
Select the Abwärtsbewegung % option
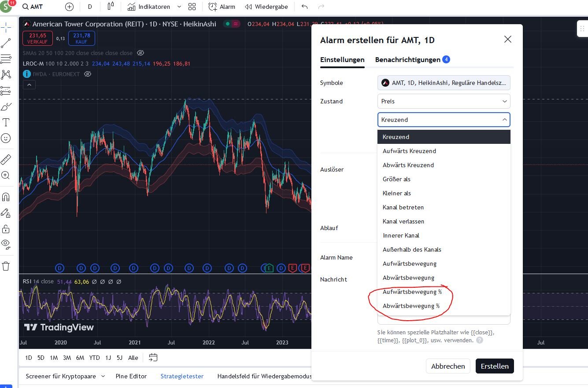pos(444,306)
